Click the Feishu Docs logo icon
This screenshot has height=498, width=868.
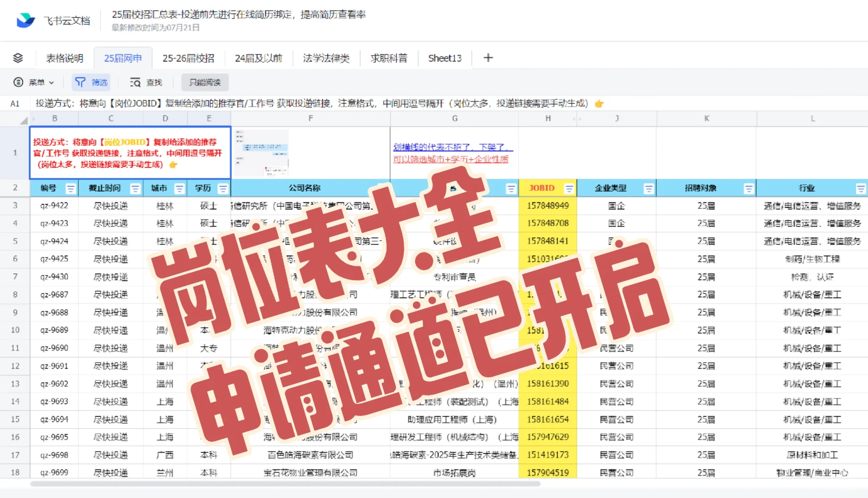[x=26, y=20]
